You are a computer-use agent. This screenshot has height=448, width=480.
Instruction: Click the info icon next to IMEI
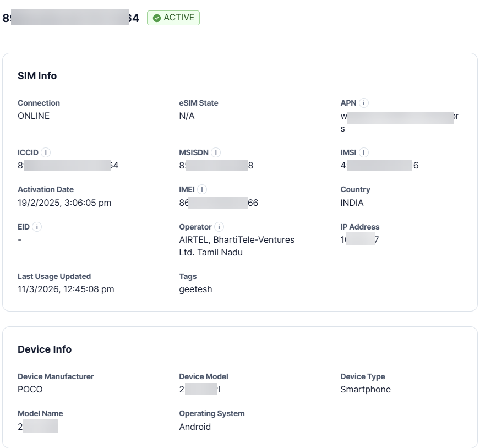(202, 189)
